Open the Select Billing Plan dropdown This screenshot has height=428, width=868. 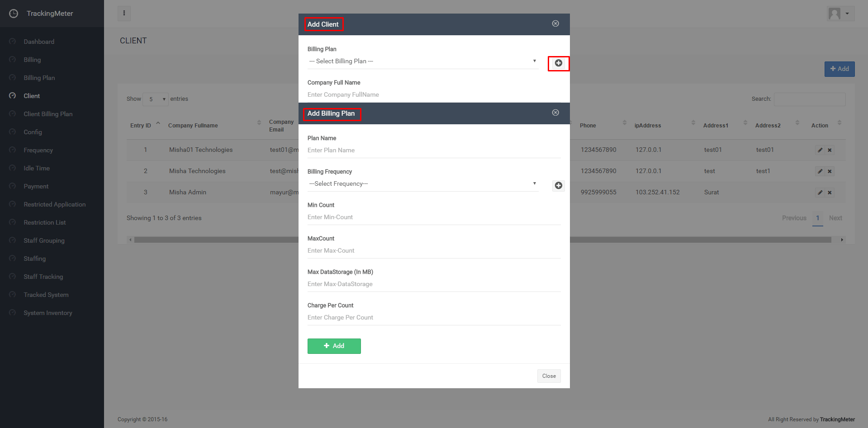click(x=422, y=61)
